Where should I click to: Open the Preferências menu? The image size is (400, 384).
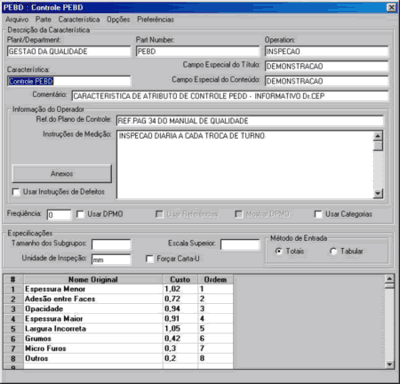pos(155,19)
